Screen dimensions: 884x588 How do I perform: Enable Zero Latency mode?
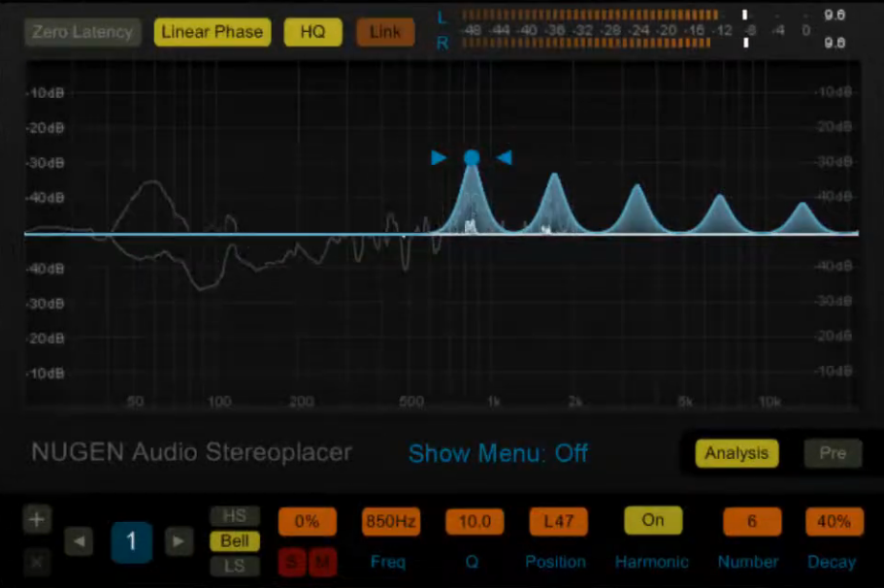tap(82, 32)
